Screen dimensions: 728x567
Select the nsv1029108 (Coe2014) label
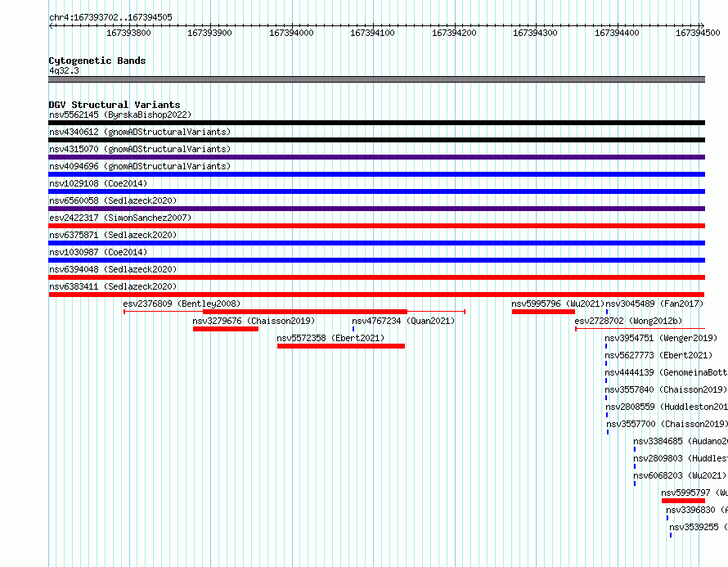(x=98, y=183)
